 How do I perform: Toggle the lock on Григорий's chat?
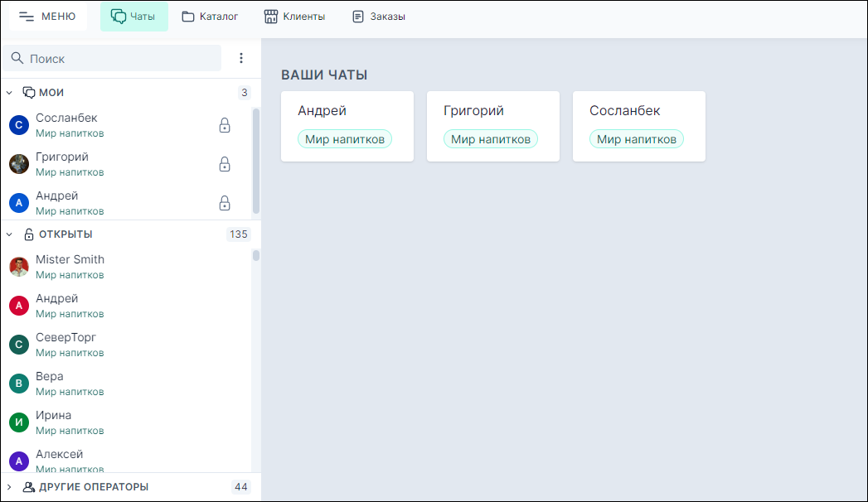(x=225, y=164)
